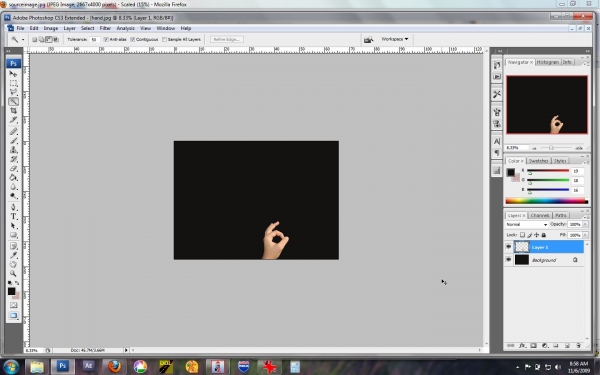Open the Workspace dropdown
The height and width of the screenshot is (375, 600).
tap(395, 39)
